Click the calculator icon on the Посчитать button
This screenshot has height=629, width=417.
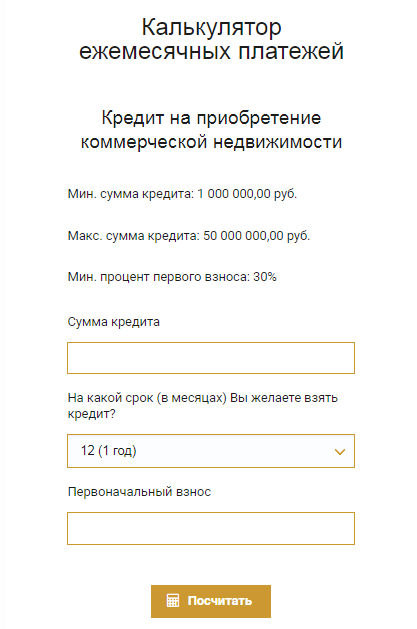(x=173, y=601)
